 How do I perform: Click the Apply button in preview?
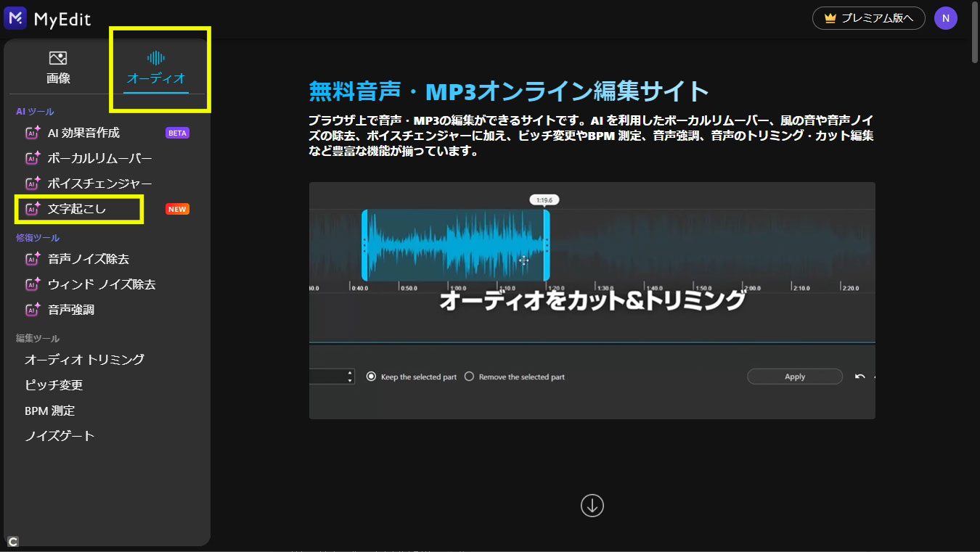(x=795, y=376)
